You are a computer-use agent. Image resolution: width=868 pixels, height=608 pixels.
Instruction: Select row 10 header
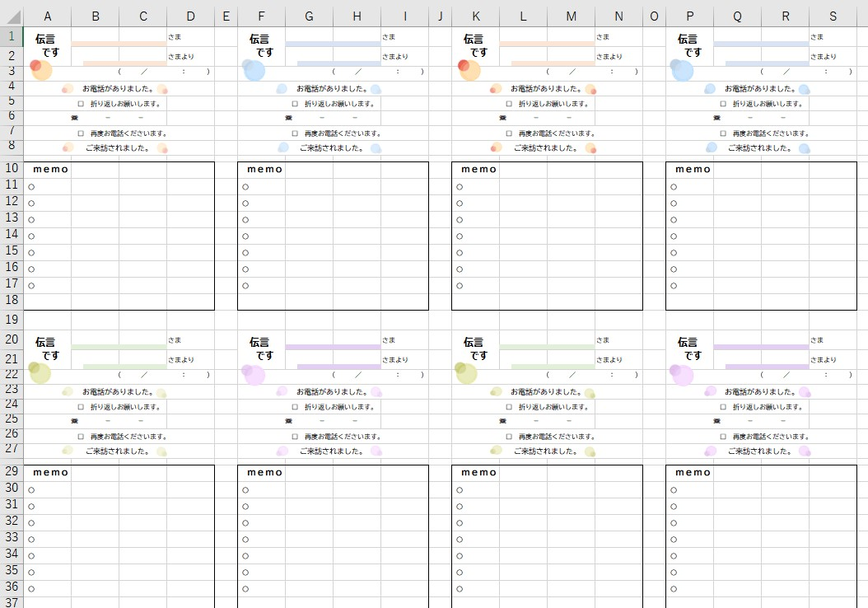[12, 168]
